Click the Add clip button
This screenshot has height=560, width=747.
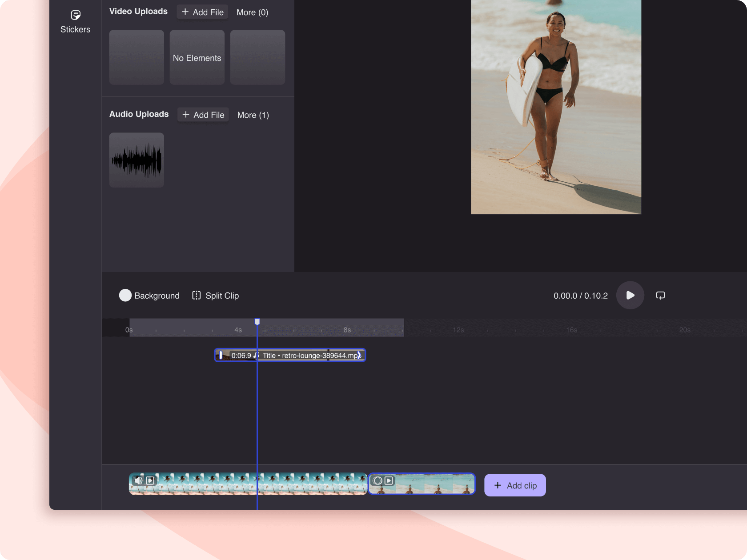(x=514, y=485)
